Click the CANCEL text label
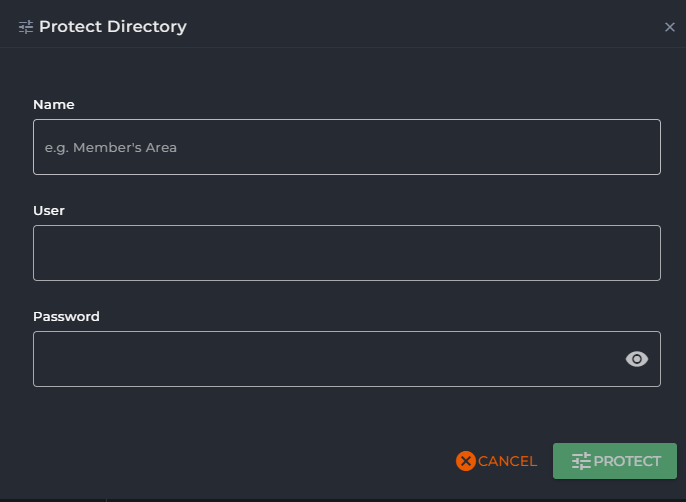 click(x=507, y=461)
